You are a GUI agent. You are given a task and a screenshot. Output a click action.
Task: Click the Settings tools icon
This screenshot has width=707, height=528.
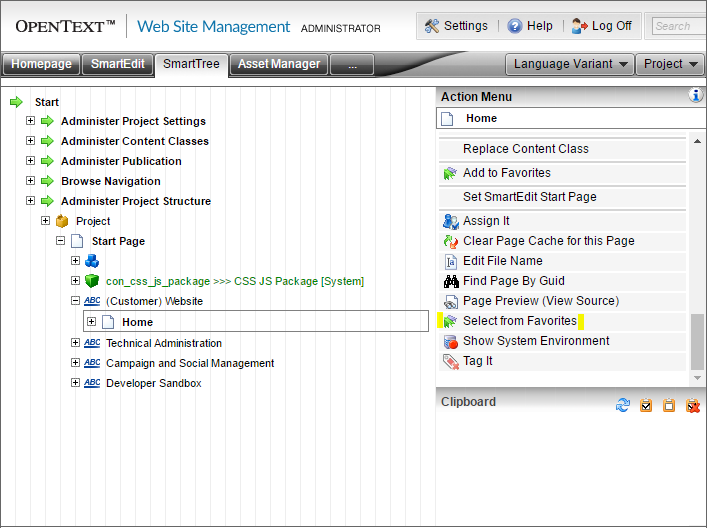(x=432, y=26)
